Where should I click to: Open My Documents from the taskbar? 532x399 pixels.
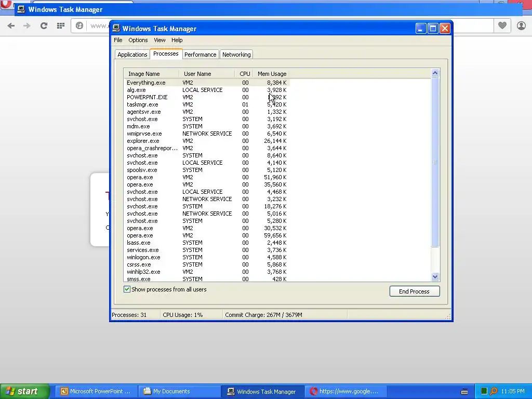pyautogui.click(x=179, y=391)
